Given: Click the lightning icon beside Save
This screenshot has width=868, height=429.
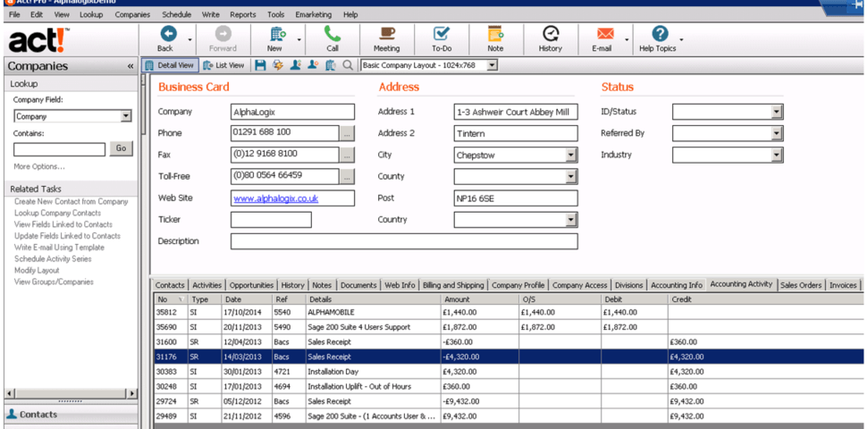Looking at the screenshot, I should pos(278,65).
